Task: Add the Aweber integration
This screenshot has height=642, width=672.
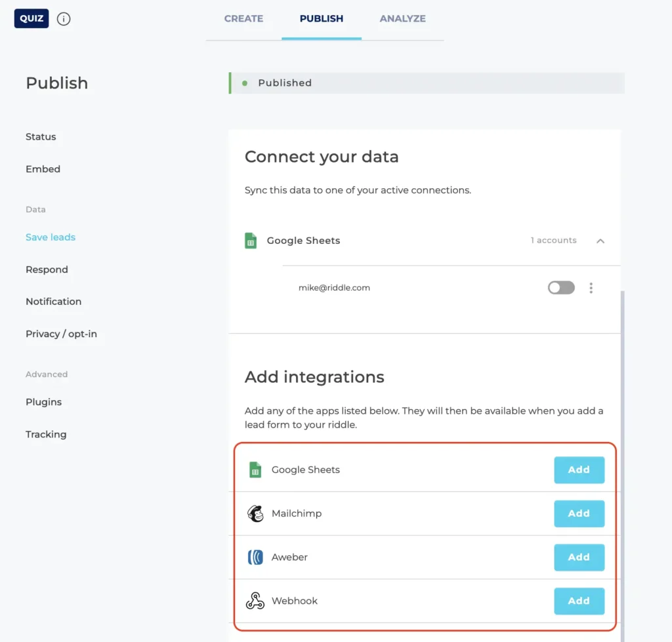Action: point(579,557)
